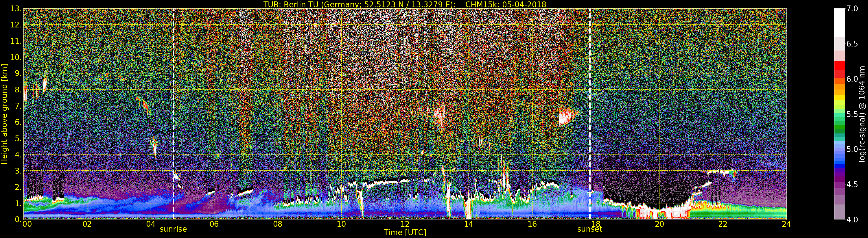Click the white dashed sunset line
This screenshot has height=238, width=868.
(x=590, y=114)
